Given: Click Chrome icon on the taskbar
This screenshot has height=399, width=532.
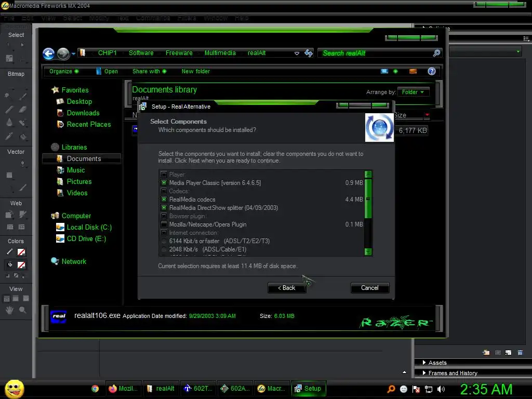Looking at the screenshot, I should click(x=95, y=389).
